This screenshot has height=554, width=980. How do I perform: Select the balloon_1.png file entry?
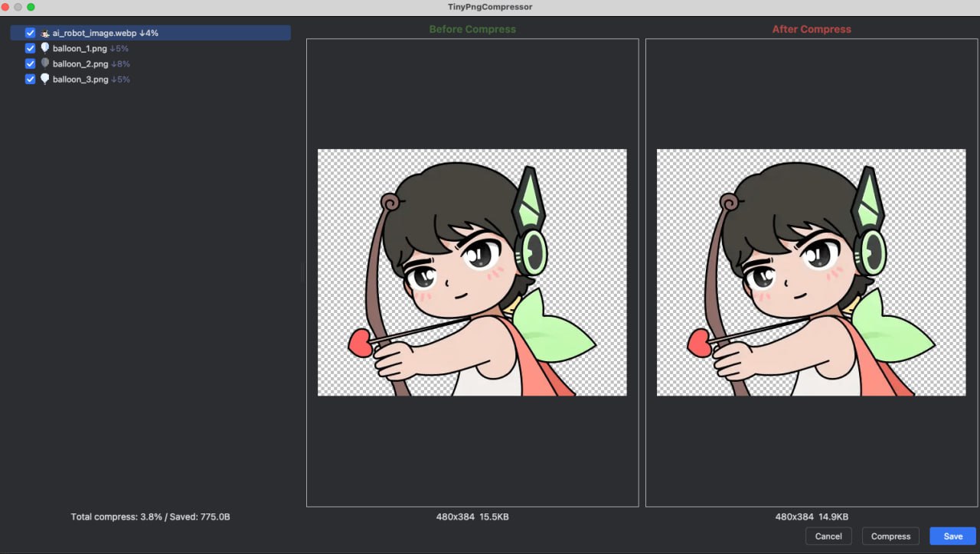[151, 48]
